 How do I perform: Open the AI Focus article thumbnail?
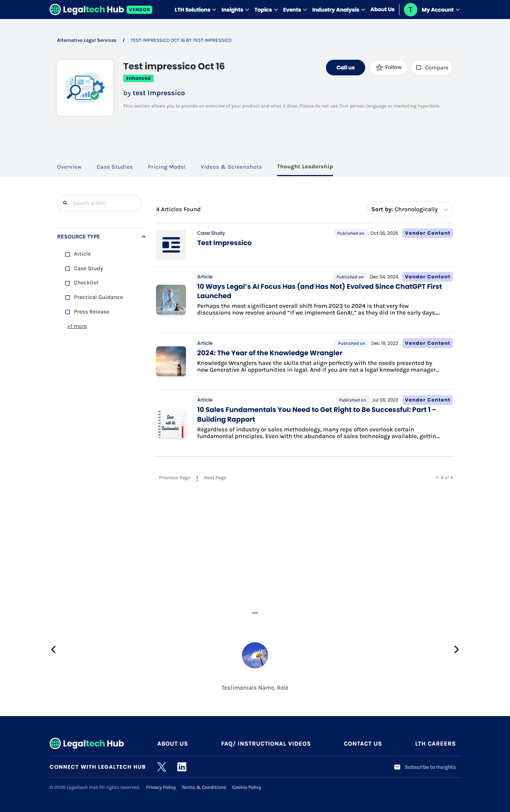171,300
